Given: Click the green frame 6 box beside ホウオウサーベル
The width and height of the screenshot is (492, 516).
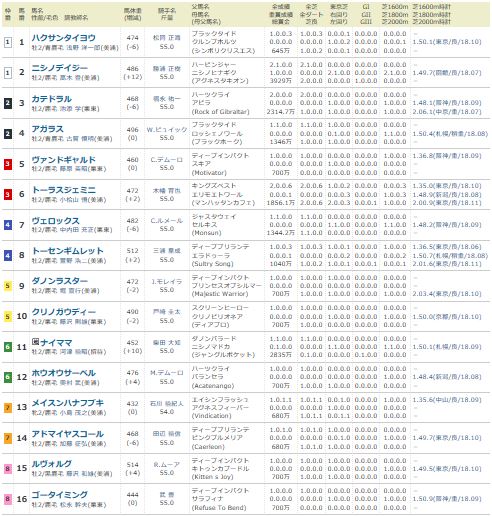Looking at the screenshot, I should [x=8, y=377].
